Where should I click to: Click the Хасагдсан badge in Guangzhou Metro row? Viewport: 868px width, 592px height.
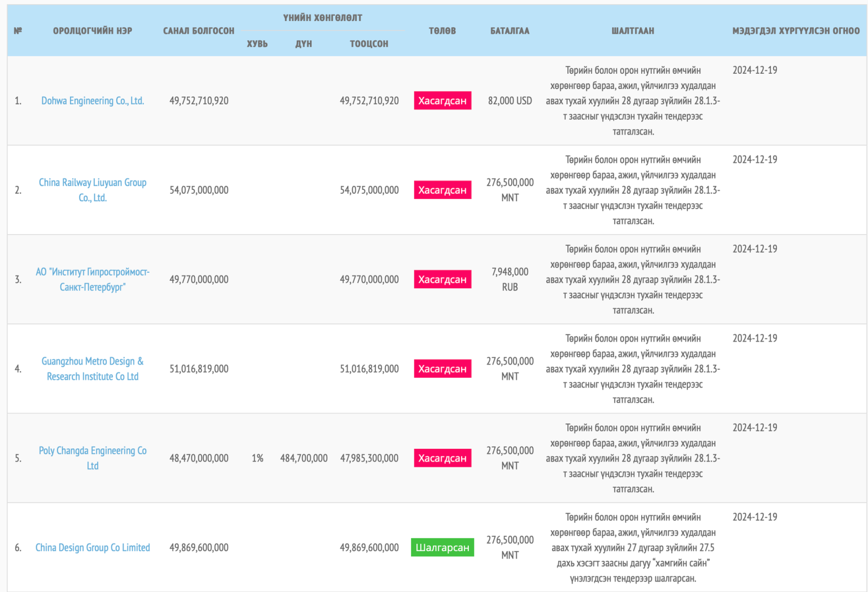coord(443,369)
